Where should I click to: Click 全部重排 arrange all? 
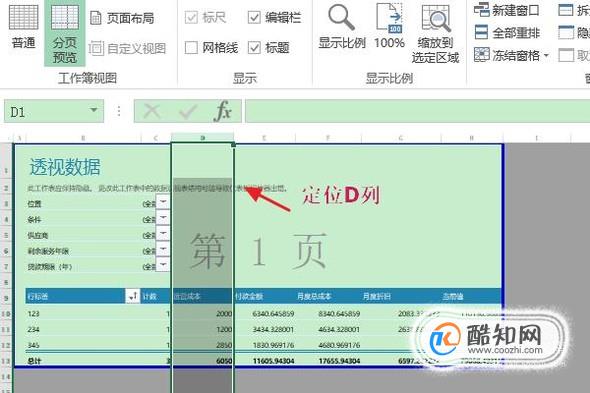coord(506,33)
